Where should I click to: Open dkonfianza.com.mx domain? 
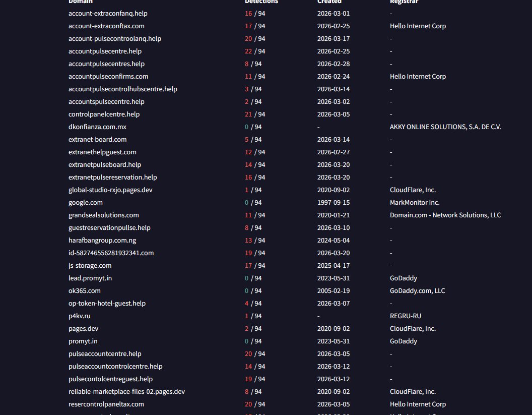tap(97, 127)
